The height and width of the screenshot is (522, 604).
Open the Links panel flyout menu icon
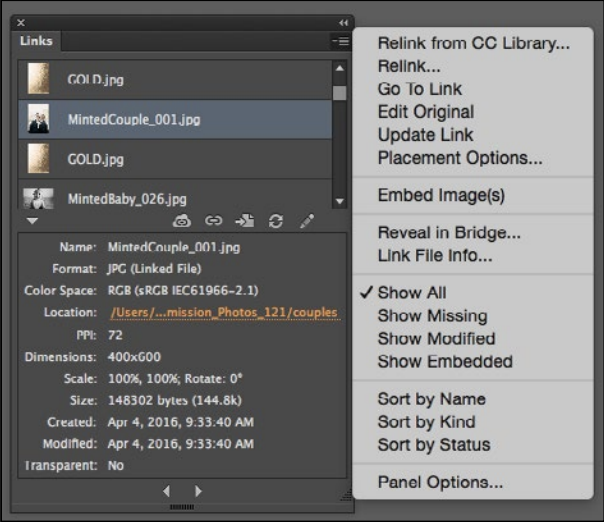coord(341,41)
